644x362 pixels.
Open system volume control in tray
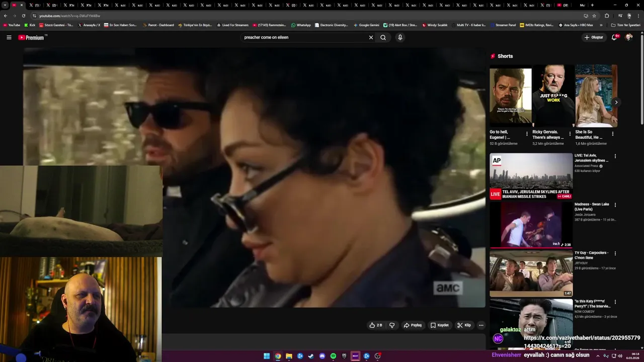620,356
